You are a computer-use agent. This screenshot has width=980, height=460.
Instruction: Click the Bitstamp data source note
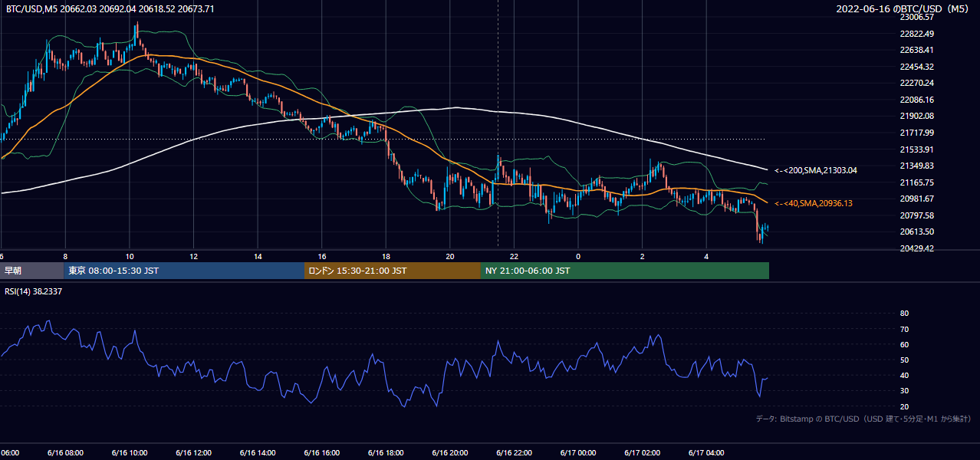(x=863, y=419)
